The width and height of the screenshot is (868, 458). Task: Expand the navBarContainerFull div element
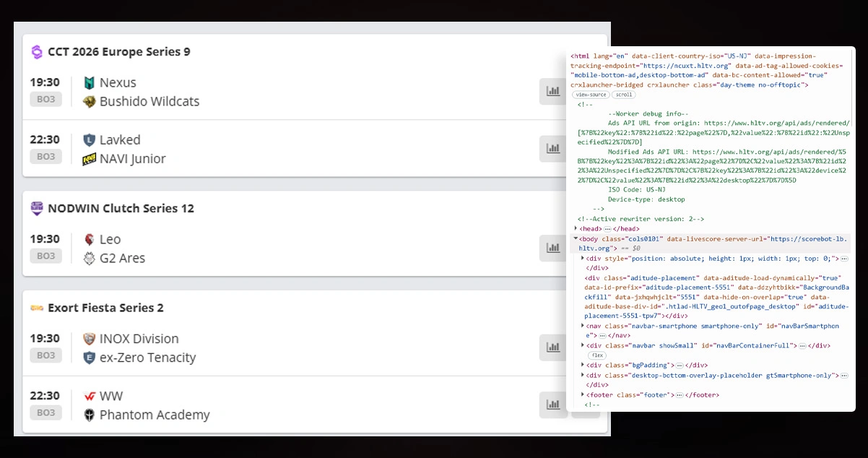(x=583, y=345)
